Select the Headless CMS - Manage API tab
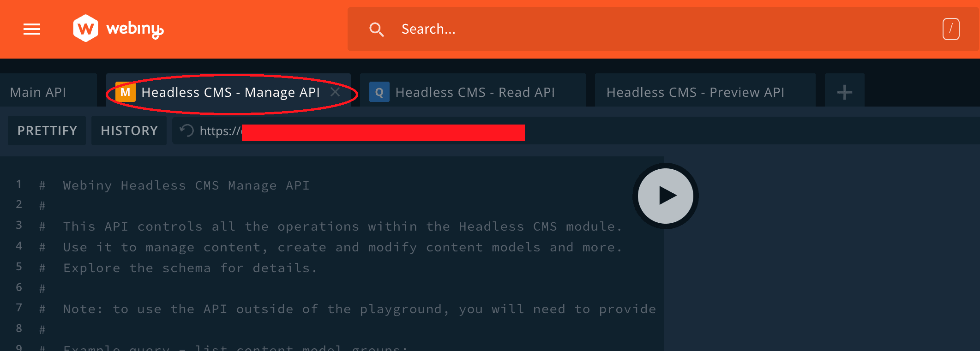This screenshot has width=980, height=351. pyautogui.click(x=230, y=92)
